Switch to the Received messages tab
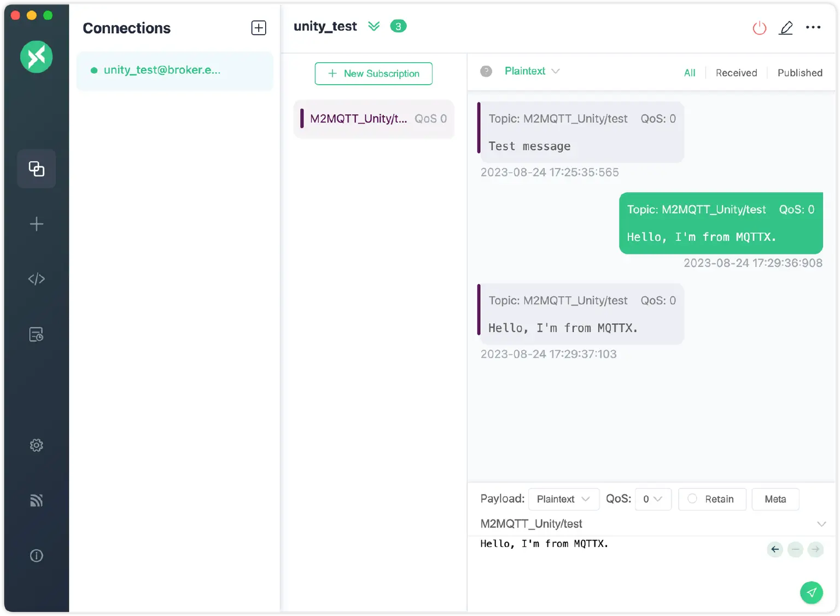 pyautogui.click(x=736, y=72)
